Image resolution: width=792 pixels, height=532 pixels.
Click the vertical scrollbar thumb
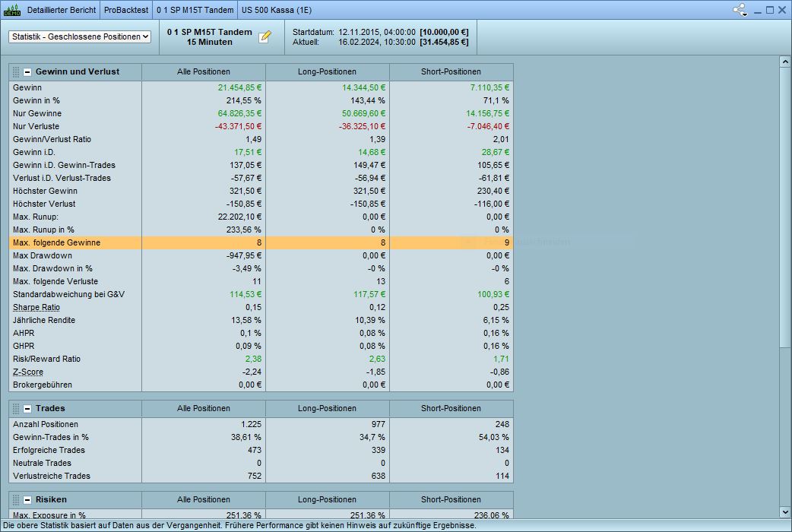click(x=785, y=207)
